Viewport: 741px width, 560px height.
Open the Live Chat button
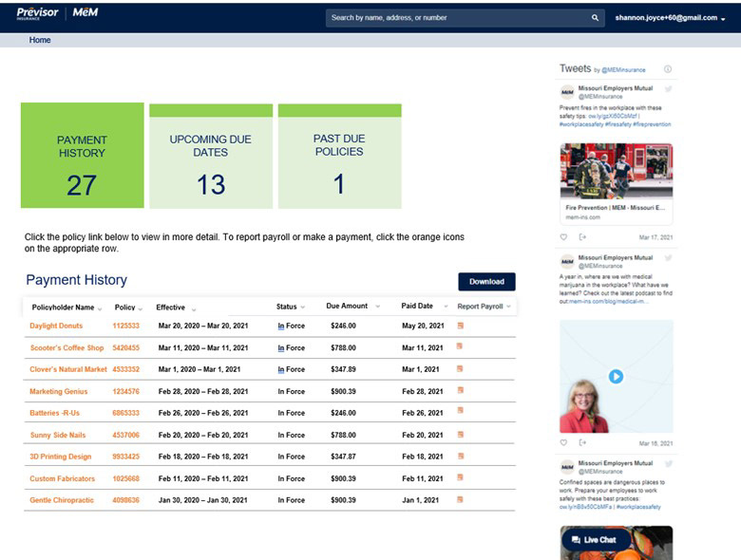[596, 540]
